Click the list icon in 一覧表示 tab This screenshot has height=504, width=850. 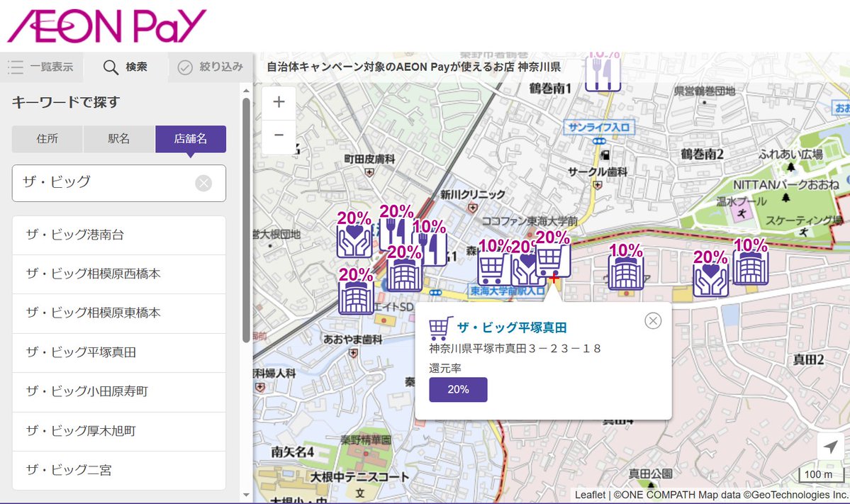16,67
